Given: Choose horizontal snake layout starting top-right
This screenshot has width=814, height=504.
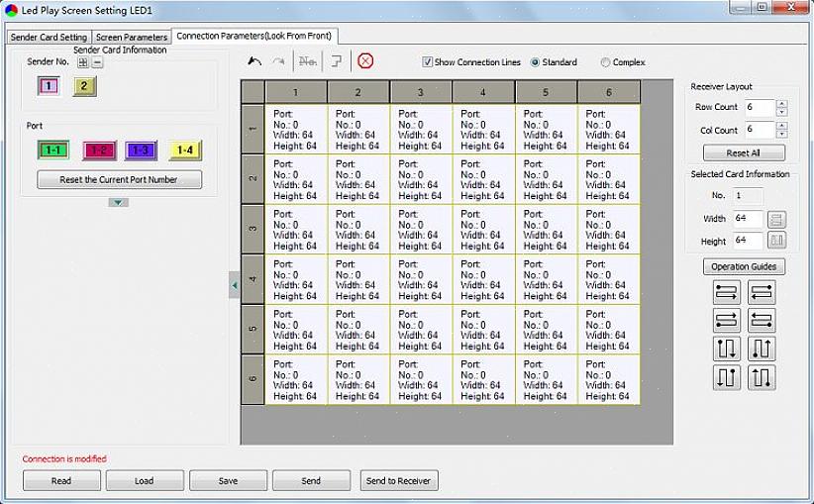Looking at the screenshot, I should point(762,292).
